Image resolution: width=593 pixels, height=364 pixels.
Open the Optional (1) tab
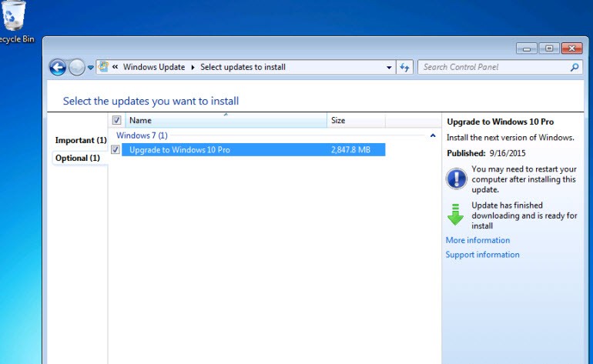[78, 158]
